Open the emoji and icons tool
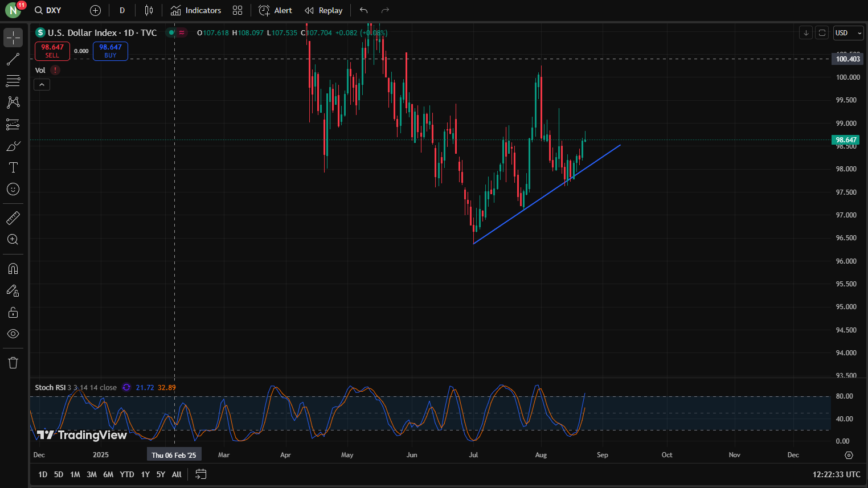The width and height of the screenshot is (868, 488). pos(13,189)
